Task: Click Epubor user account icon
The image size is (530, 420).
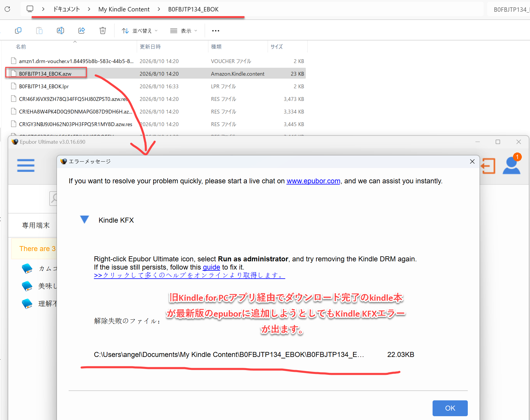Action: pyautogui.click(x=512, y=166)
